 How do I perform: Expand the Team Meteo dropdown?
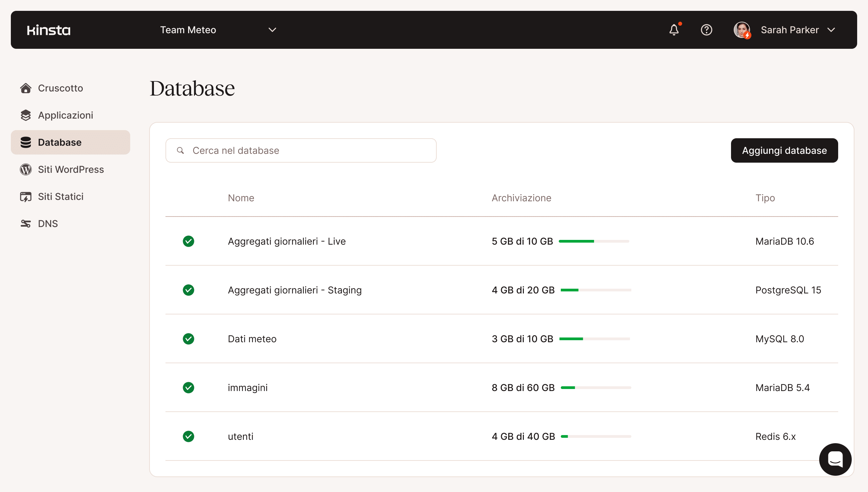(272, 30)
